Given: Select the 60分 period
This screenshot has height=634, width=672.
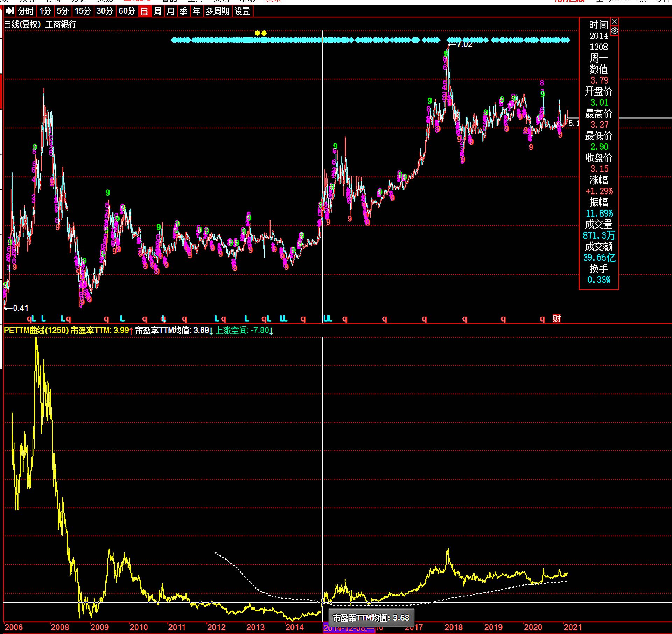Looking at the screenshot, I should point(127,11).
